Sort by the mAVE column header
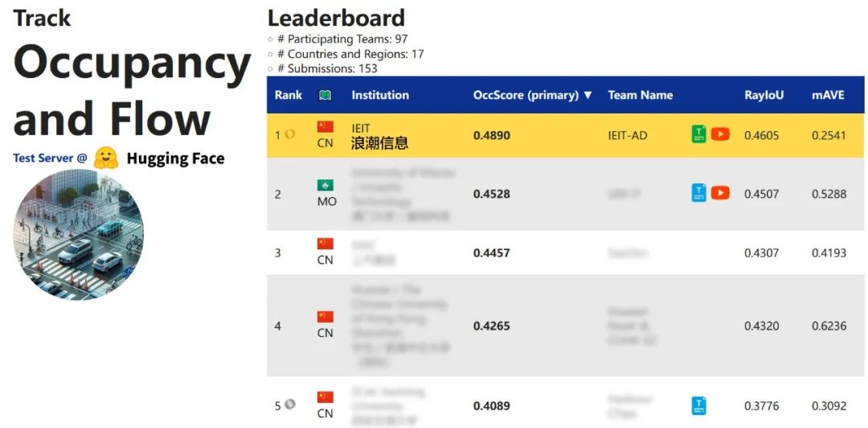Image resolution: width=868 pixels, height=428 pixels. tap(828, 95)
